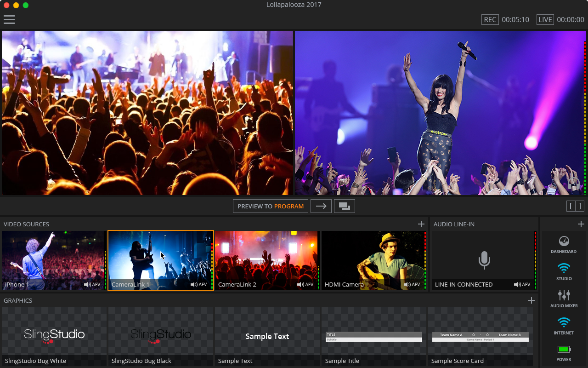Click the Lollapalooza 2017 window title
Viewport: 588px width, 368px height.
click(x=294, y=5)
